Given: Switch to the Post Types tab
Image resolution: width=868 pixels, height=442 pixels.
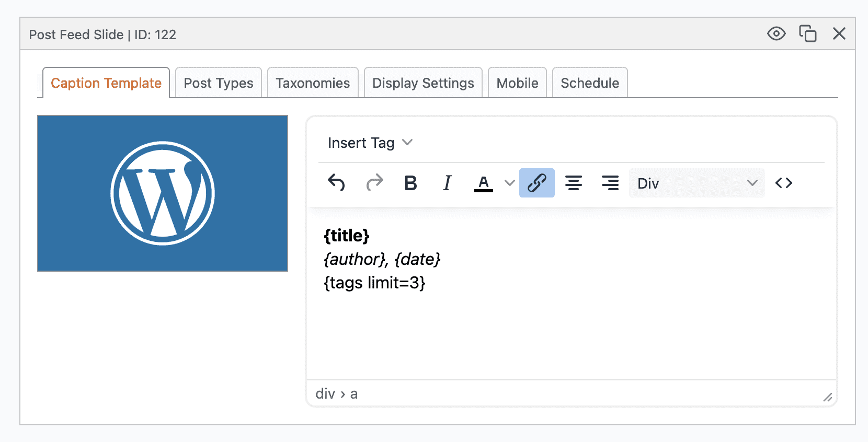Looking at the screenshot, I should point(219,83).
